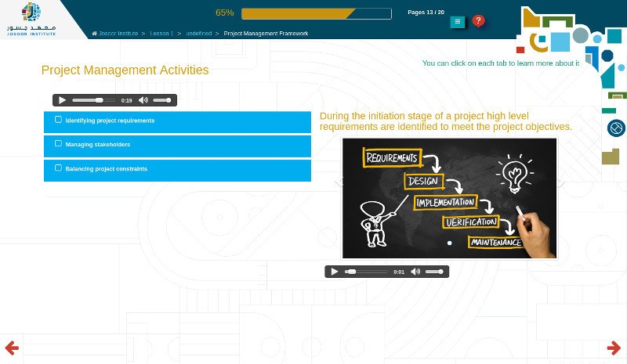This screenshot has width=627, height=364.
Task: Click the red question mark help icon
Action: tap(478, 21)
